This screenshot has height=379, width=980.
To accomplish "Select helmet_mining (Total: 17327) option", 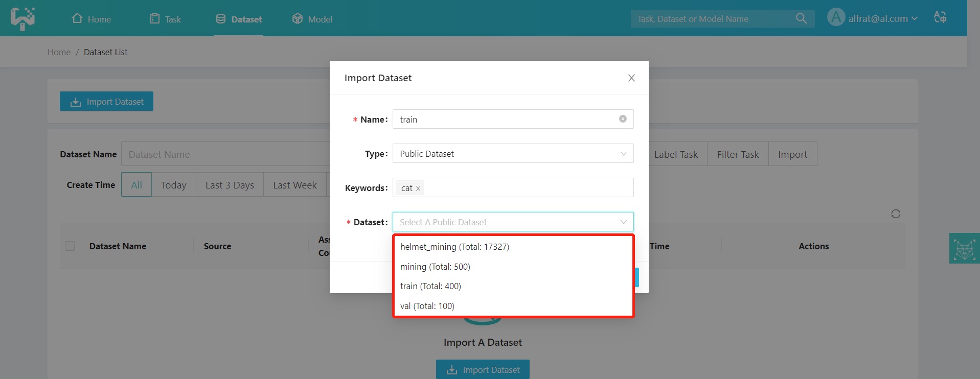I will click(513, 247).
